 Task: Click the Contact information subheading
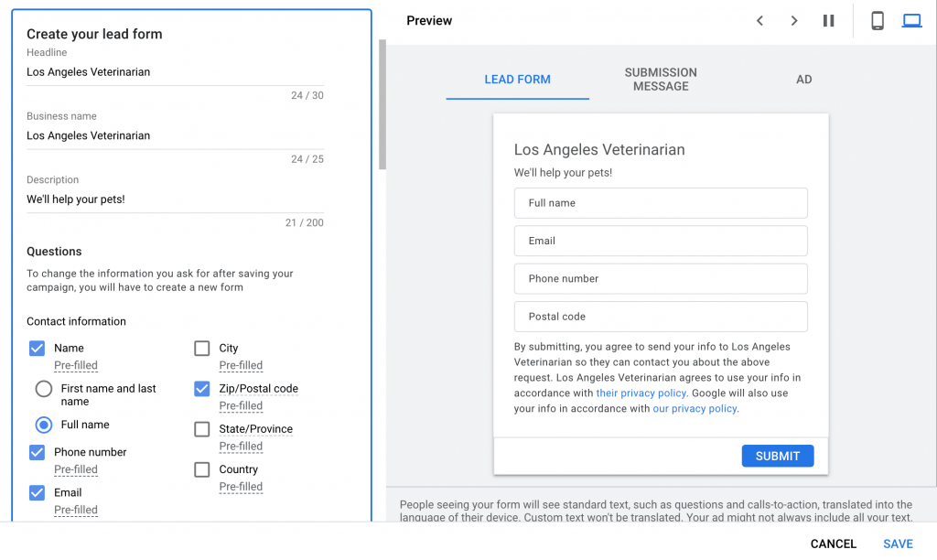point(77,321)
